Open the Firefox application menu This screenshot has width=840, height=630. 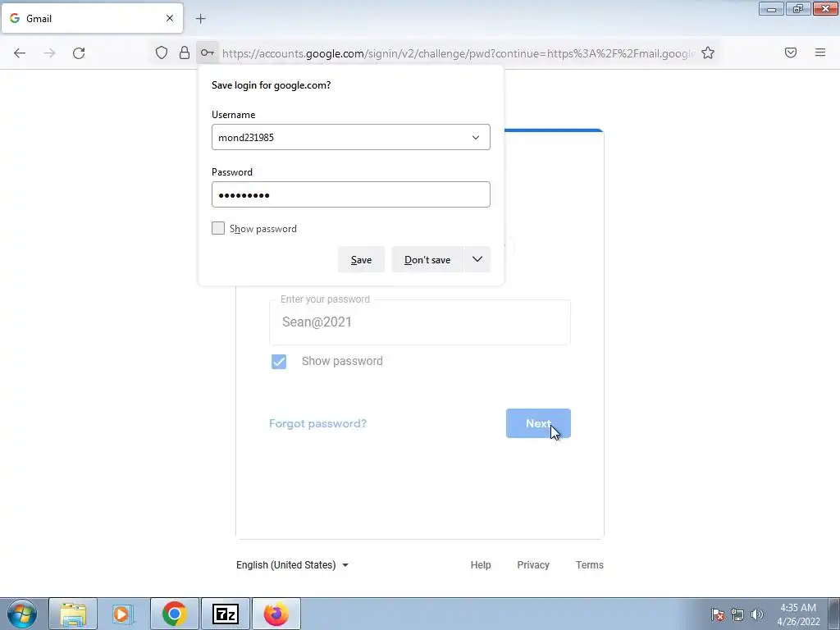[x=820, y=52]
